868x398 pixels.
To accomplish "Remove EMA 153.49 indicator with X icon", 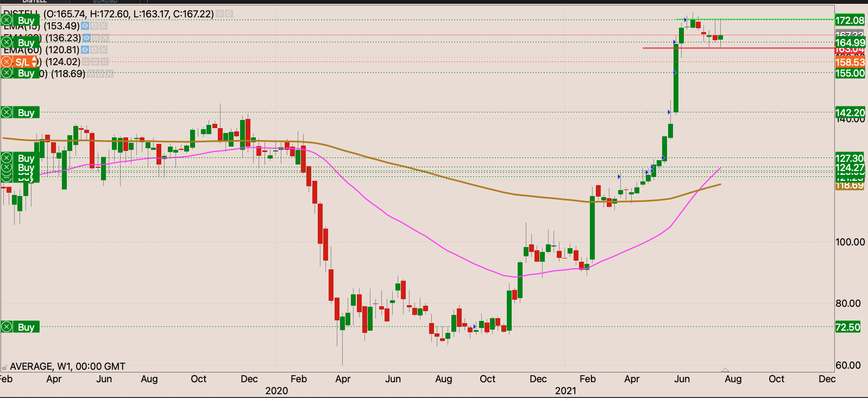I will tap(103, 26).
